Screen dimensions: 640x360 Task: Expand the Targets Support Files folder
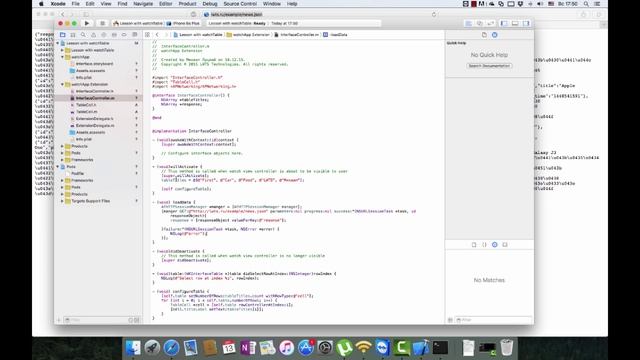[x=62, y=201]
